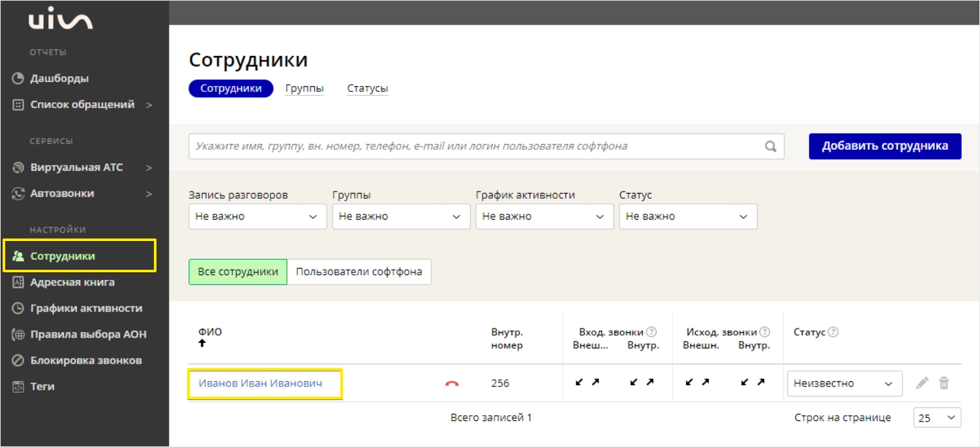Delete employee using the trash icon
Viewport: 980px width, 447px height.
[943, 383]
